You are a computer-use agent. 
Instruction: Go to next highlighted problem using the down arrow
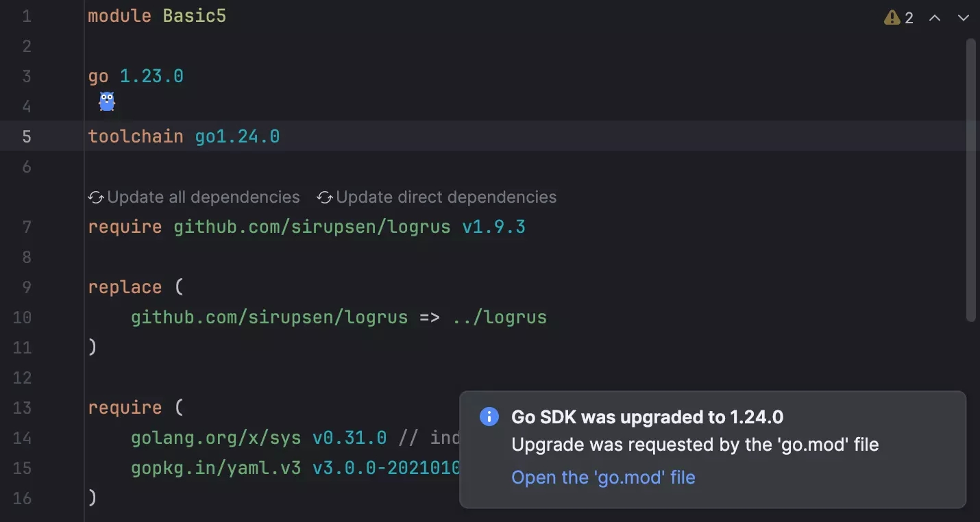point(963,18)
